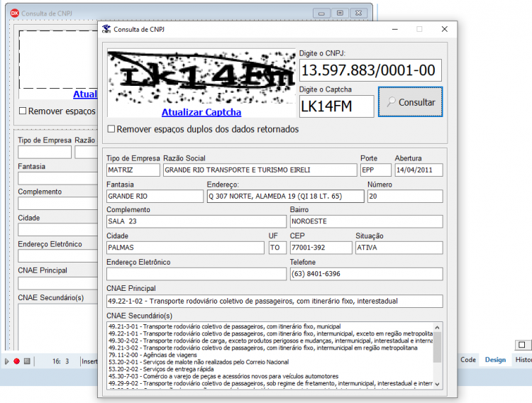The width and height of the screenshot is (532, 403).
Task: Click the CNAE Principal field in background form
Action: tap(57, 283)
